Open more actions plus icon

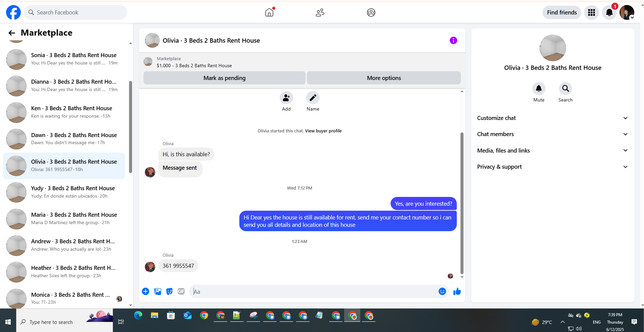[146, 291]
